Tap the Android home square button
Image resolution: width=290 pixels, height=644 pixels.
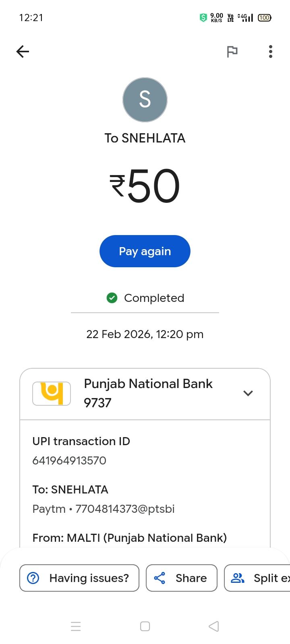click(145, 626)
